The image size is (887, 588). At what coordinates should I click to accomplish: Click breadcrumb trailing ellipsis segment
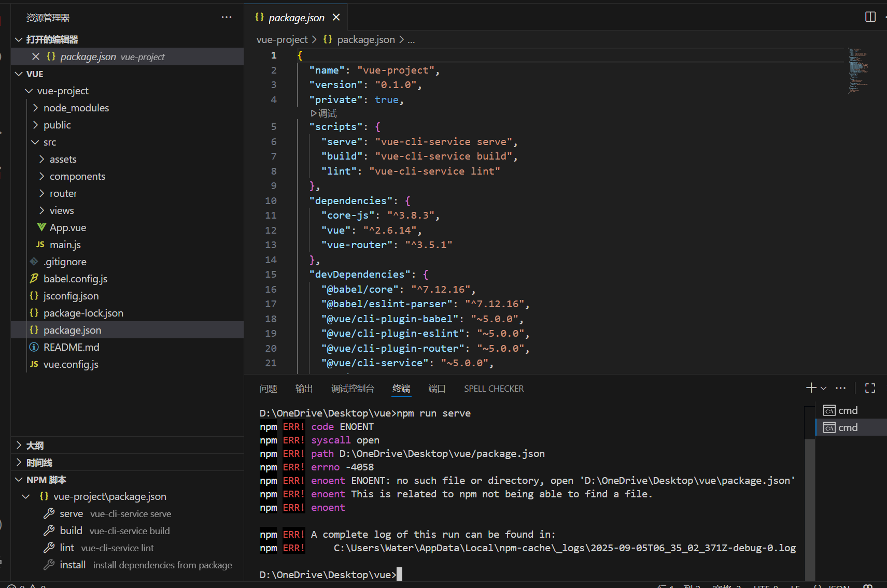pyautogui.click(x=411, y=40)
